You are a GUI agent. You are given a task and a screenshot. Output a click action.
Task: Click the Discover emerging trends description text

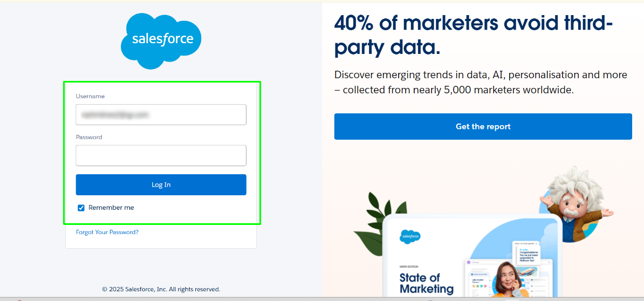click(481, 82)
